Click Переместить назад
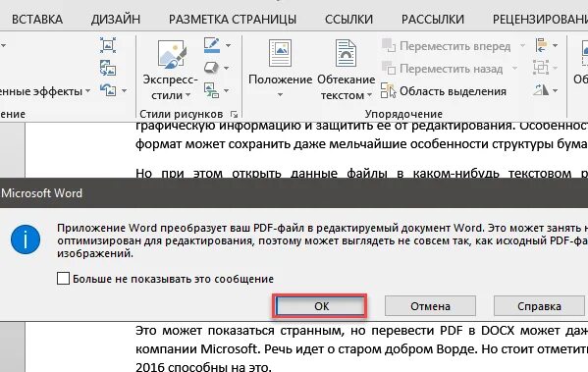 point(443,69)
